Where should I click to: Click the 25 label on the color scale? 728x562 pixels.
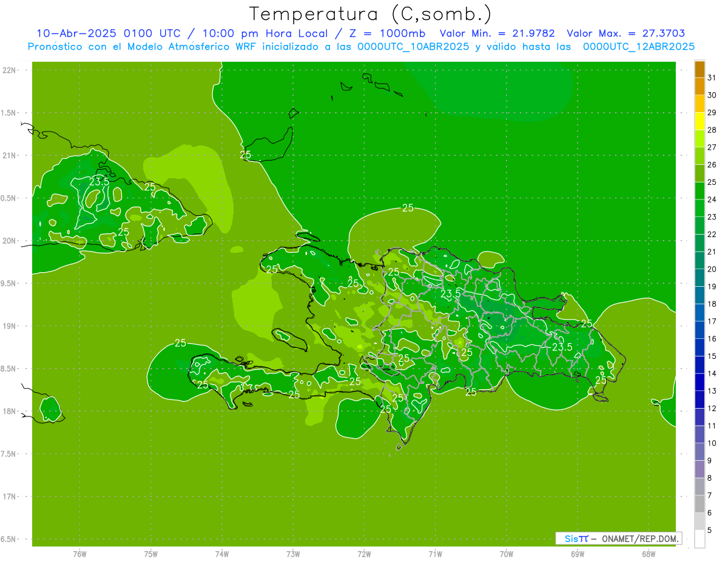(712, 182)
